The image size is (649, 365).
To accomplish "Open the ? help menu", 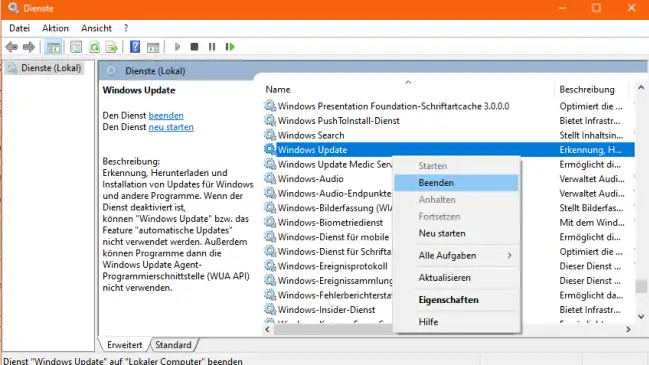I will 126,28.
